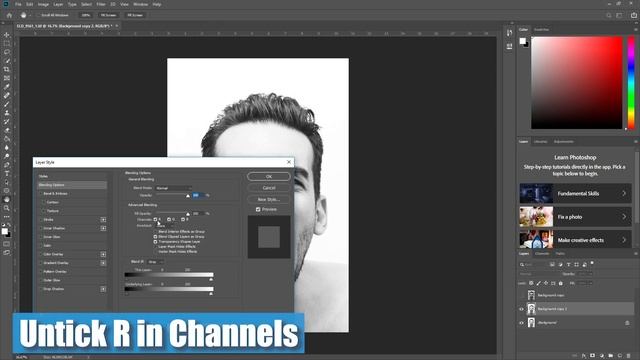
Task: Select the Background copy layer thumbnail
Action: [531, 295]
